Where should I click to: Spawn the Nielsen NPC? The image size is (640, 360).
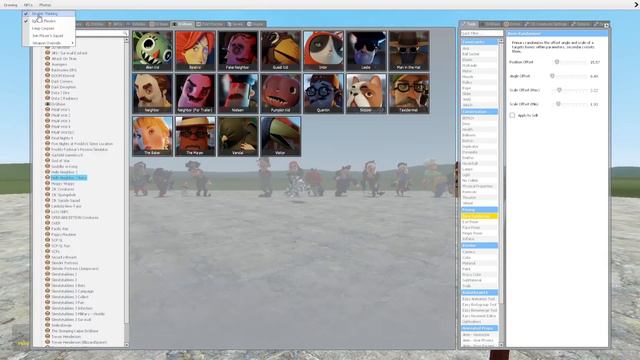pos(238,93)
